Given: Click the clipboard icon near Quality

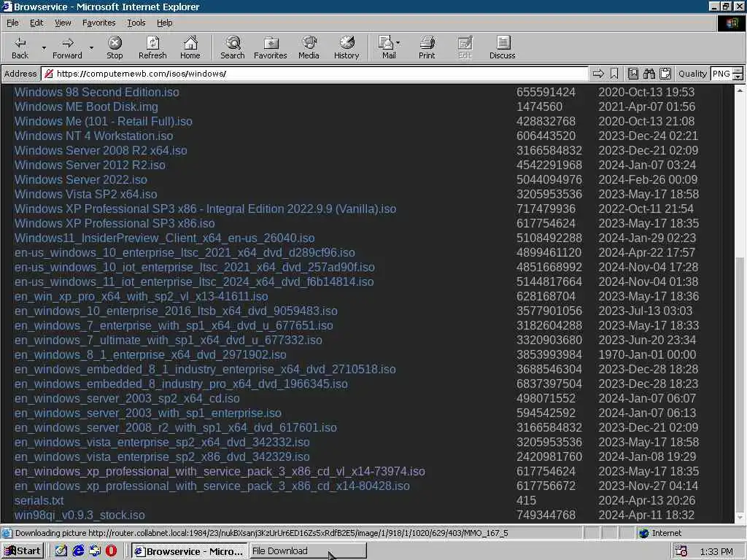Looking at the screenshot, I should pyautogui.click(x=665, y=74).
